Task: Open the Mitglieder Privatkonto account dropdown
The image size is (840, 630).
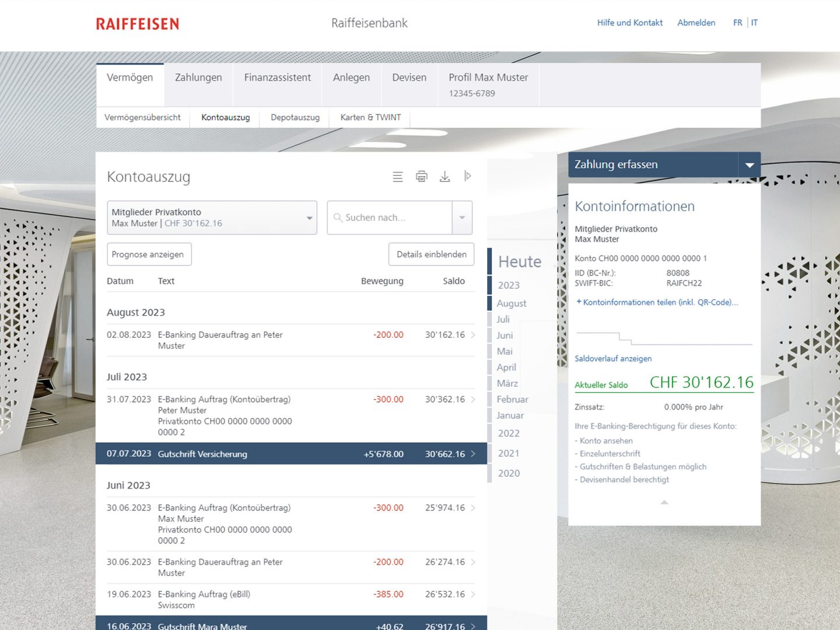Action: coord(212,218)
